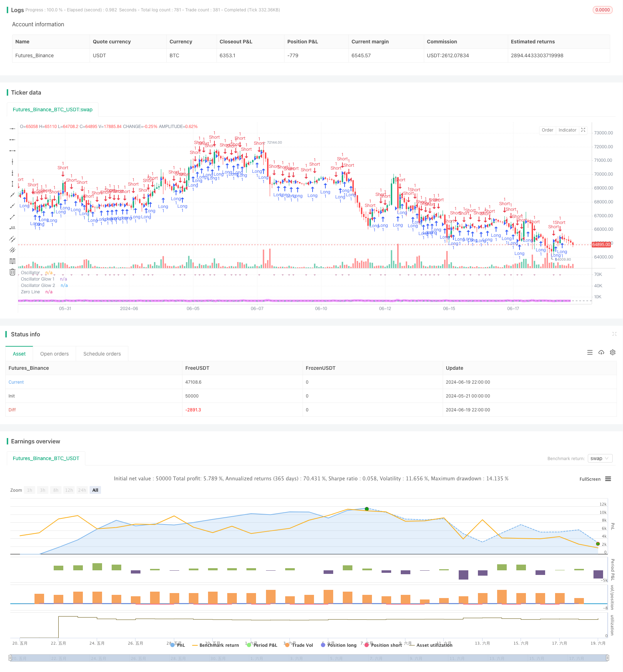Click the Closeout P&L value 6353.1
Screen dimensions: 623x672
pyautogui.click(x=227, y=55)
